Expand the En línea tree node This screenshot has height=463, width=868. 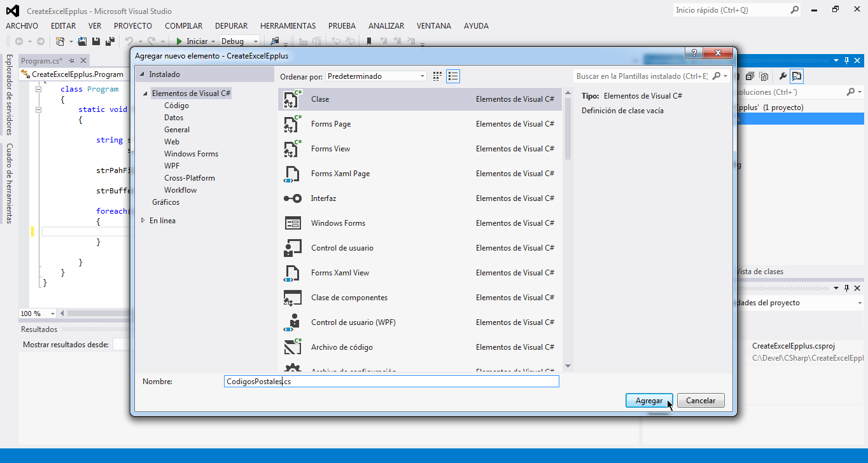tap(143, 221)
